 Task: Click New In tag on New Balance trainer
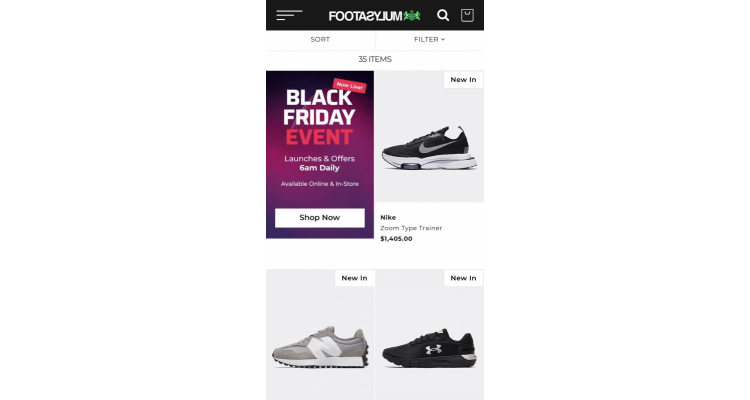click(x=354, y=278)
